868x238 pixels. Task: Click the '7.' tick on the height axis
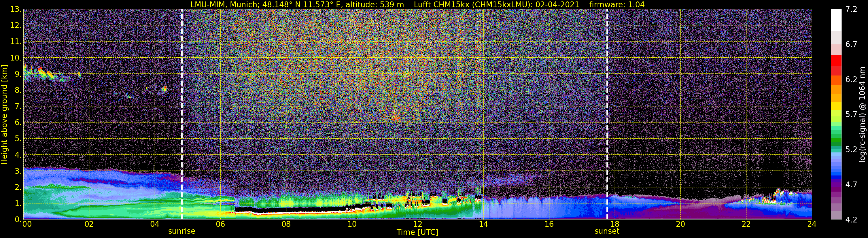click(x=18, y=107)
